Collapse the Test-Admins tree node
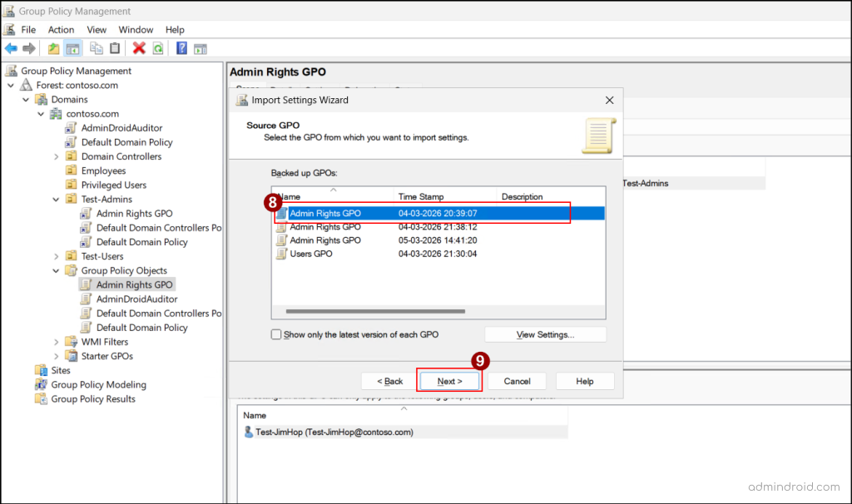The image size is (852, 504). 56,199
